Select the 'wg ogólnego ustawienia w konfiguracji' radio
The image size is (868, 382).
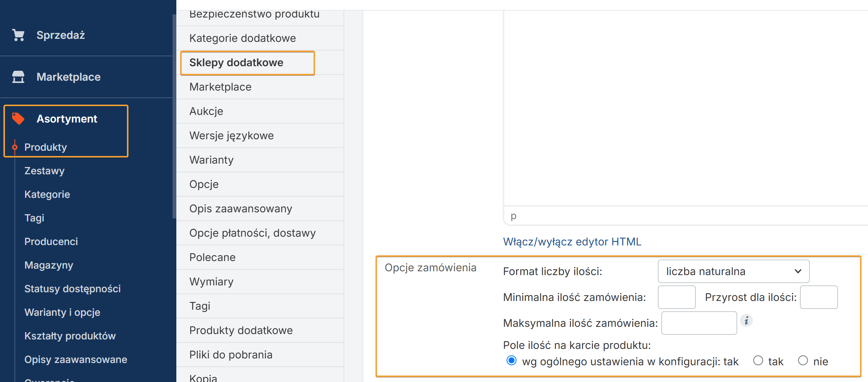tap(512, 361)
